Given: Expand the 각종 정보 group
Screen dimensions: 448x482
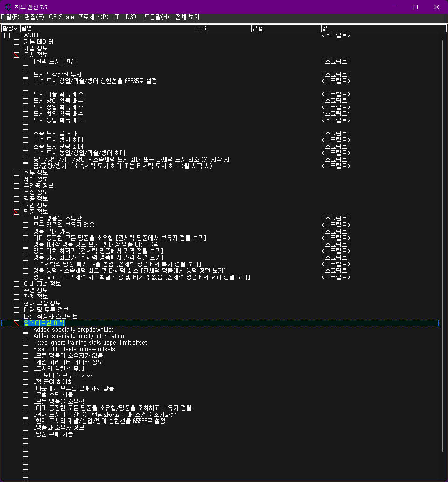Looking at the screenshot, I should (x=17, y=199).
